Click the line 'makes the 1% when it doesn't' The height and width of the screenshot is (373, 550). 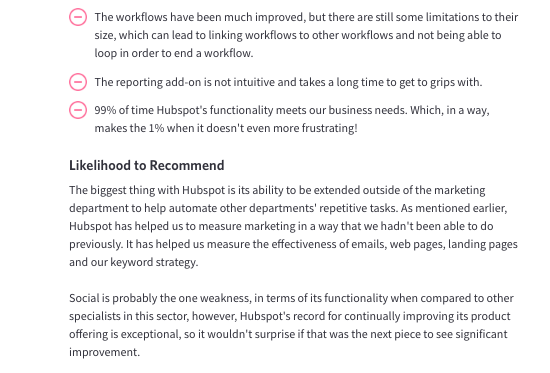click(226, 128)
